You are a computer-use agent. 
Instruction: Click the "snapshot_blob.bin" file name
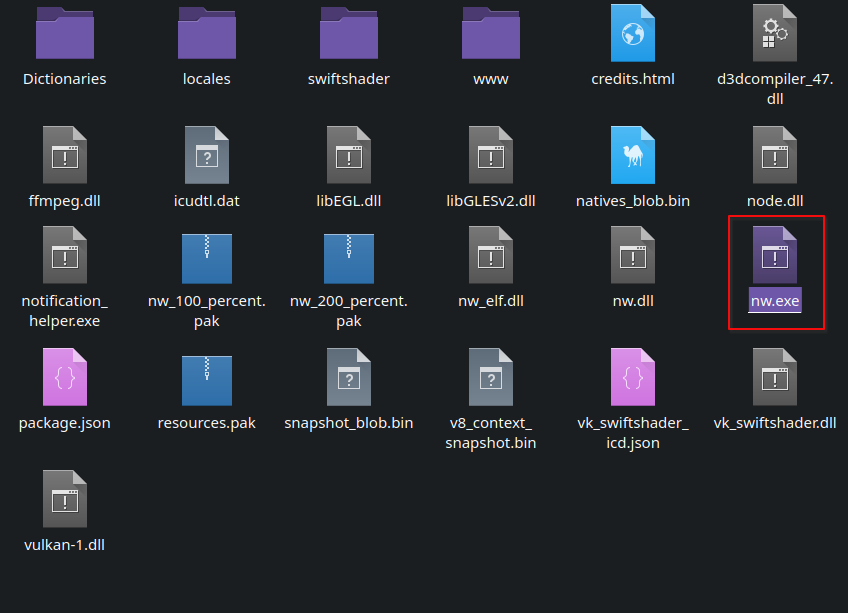tap(349, 423)
